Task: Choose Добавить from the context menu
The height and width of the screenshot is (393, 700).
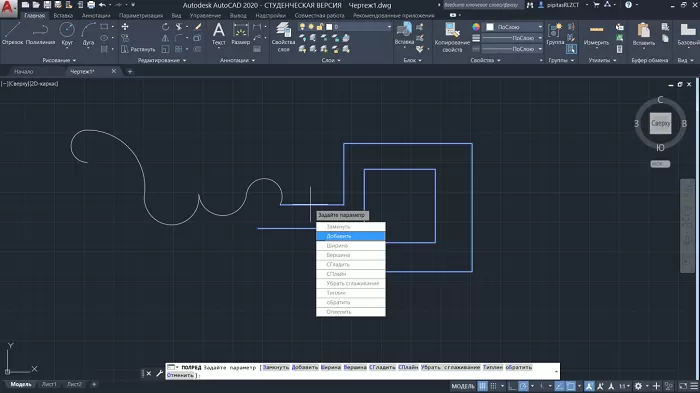Action: (x=350, y=236)
